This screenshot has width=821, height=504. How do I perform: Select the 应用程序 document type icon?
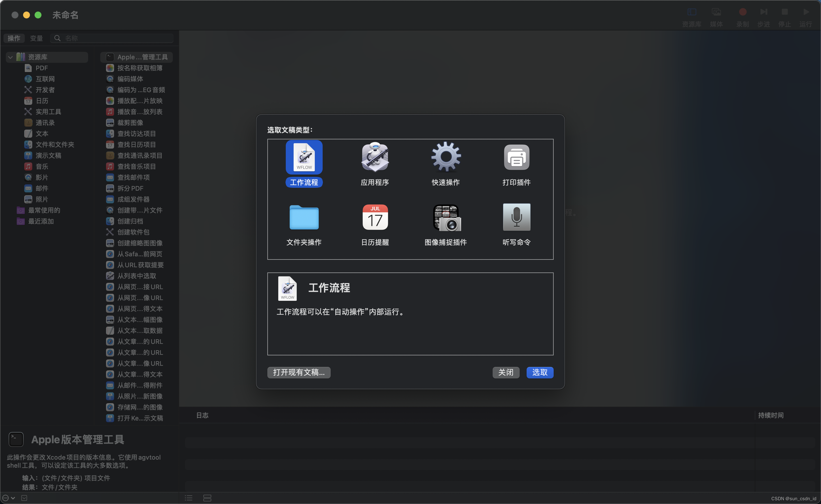(x=375, y=157)
